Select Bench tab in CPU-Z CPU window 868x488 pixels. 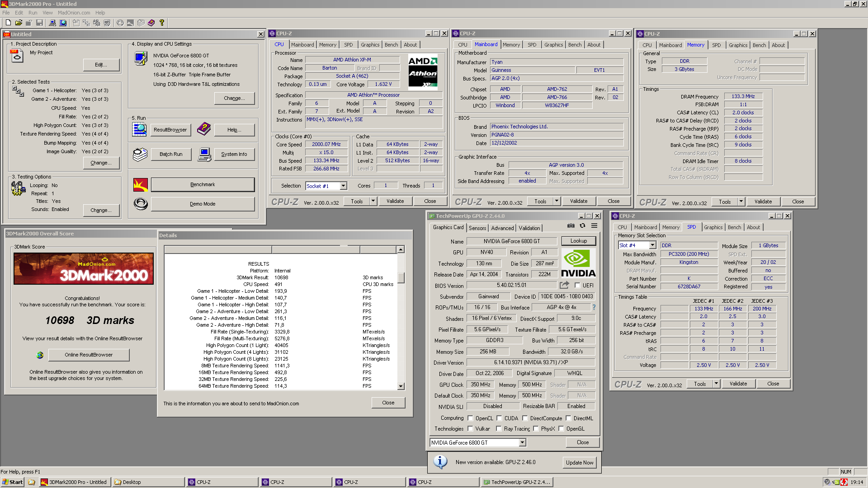[391, 45]
